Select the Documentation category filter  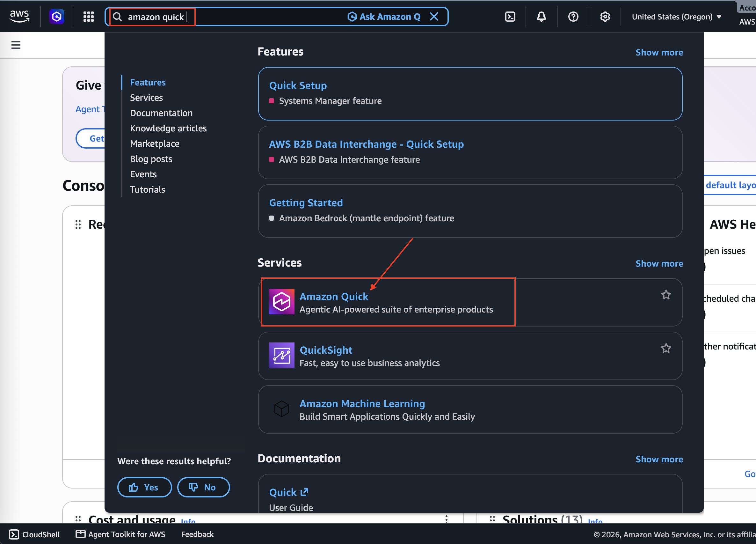[161, 113]
